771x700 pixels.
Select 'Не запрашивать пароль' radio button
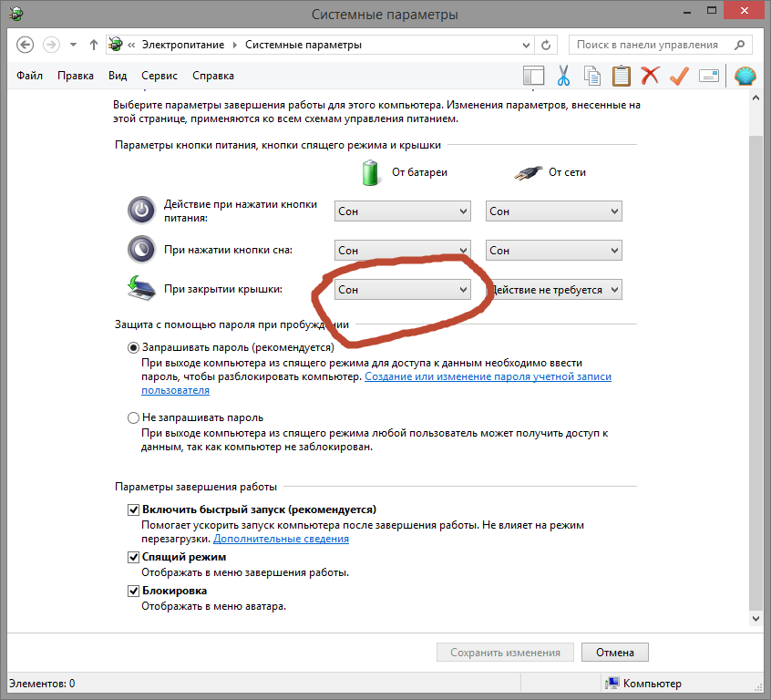134,417
